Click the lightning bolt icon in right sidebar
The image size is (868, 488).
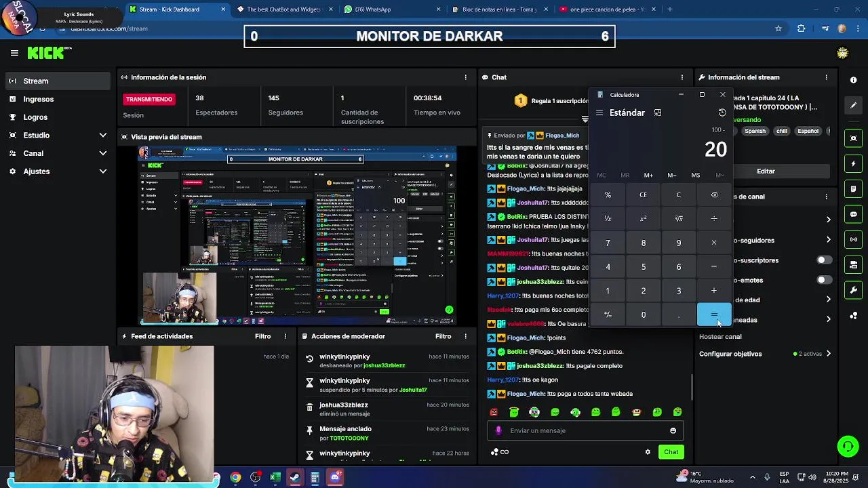click(854, 164)
